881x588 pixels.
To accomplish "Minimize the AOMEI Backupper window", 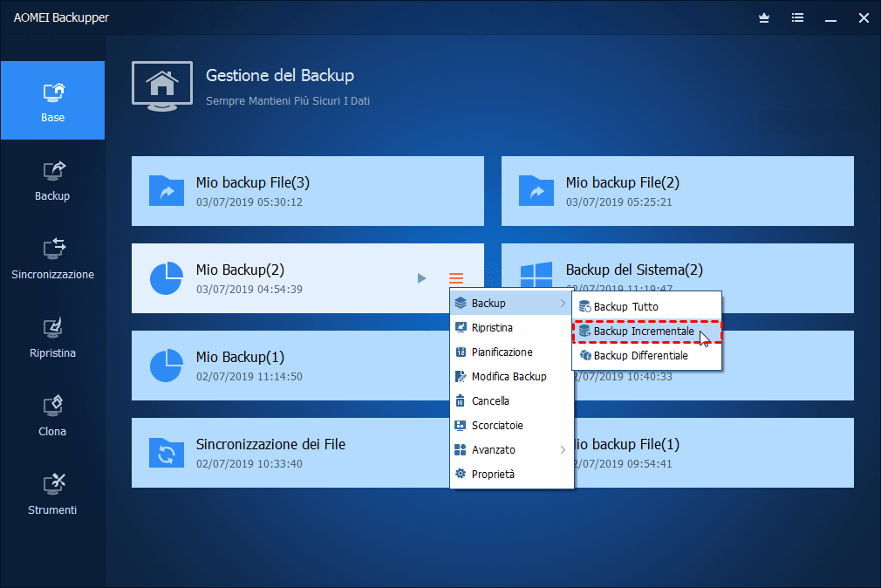I will tap(831, 18).
